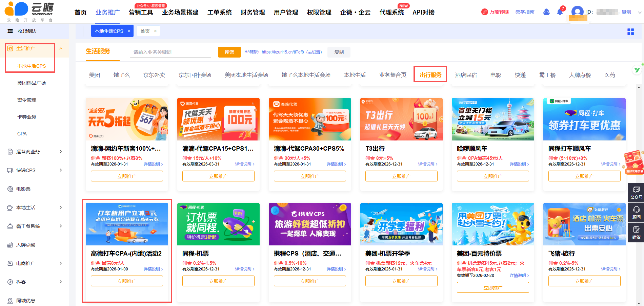Switch to the 酒店民宿 category tab
Screen dimensions: 644x306
coord(466,75)
